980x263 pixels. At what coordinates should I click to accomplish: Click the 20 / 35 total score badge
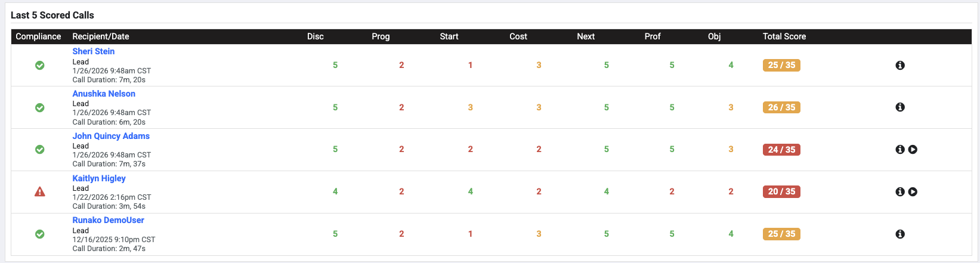(781, 192)
